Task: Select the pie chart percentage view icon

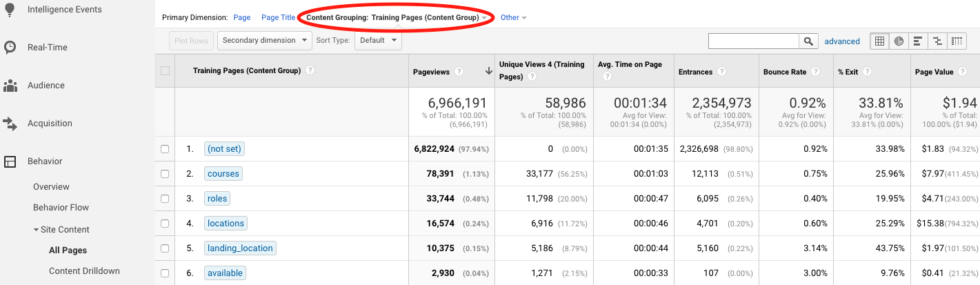Action: pyautogui.click(x=899, y=41)
